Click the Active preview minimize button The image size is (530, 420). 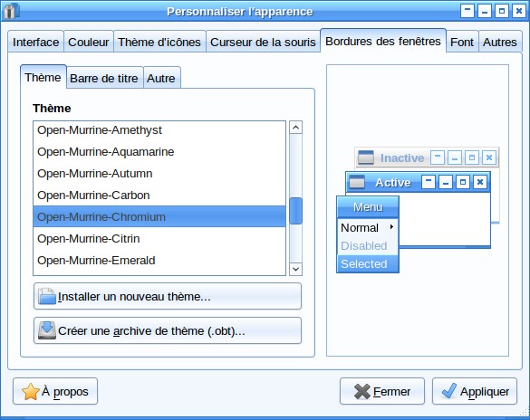[446, 182]
